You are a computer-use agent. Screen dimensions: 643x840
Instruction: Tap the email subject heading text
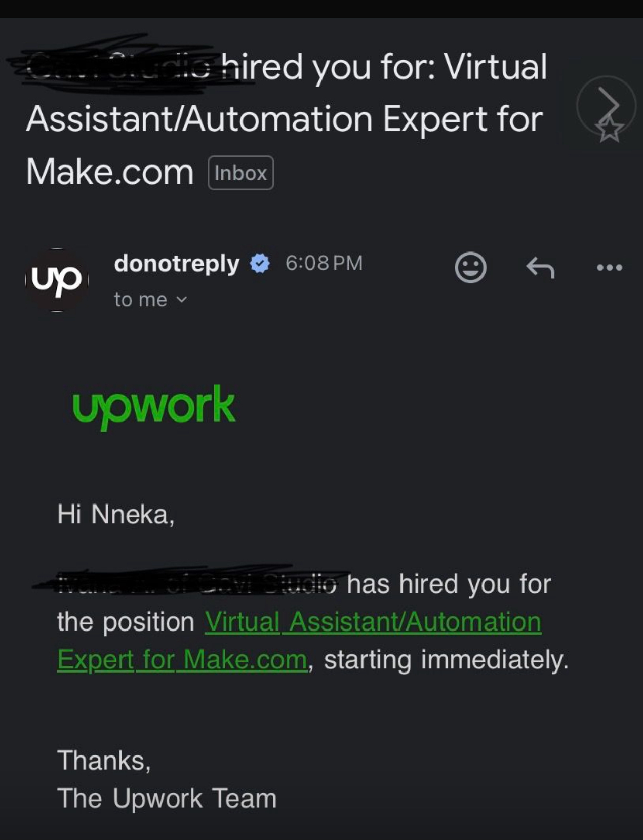coord(284,119)
